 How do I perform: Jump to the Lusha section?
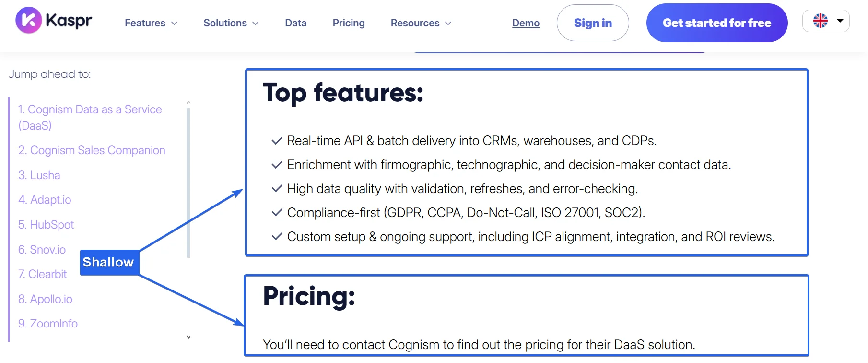pyautogui.click(x=39, y=175)
